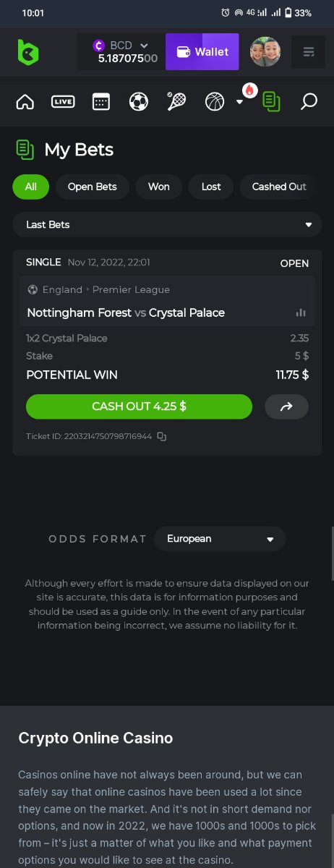
Task: Open the home icon in sports navigation
Action: (x=25, y=101)
